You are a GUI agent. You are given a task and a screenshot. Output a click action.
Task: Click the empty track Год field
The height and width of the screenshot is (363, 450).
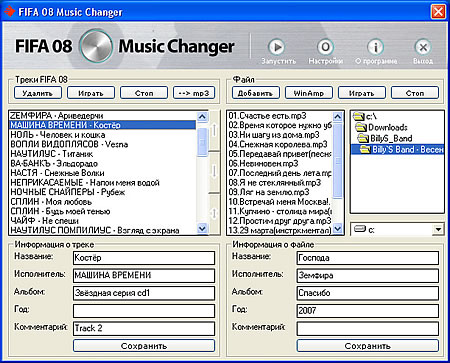(x=144, y=311)
